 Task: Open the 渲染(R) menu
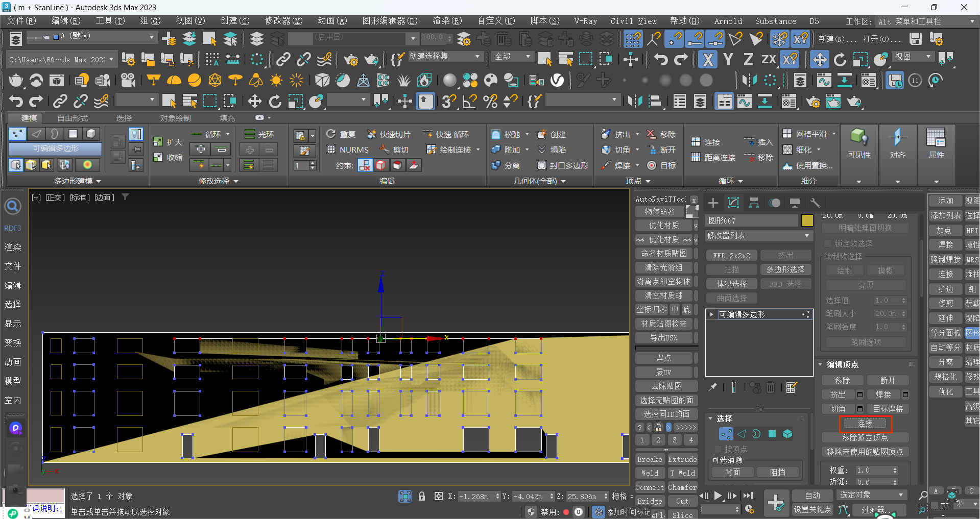[447, 21]
